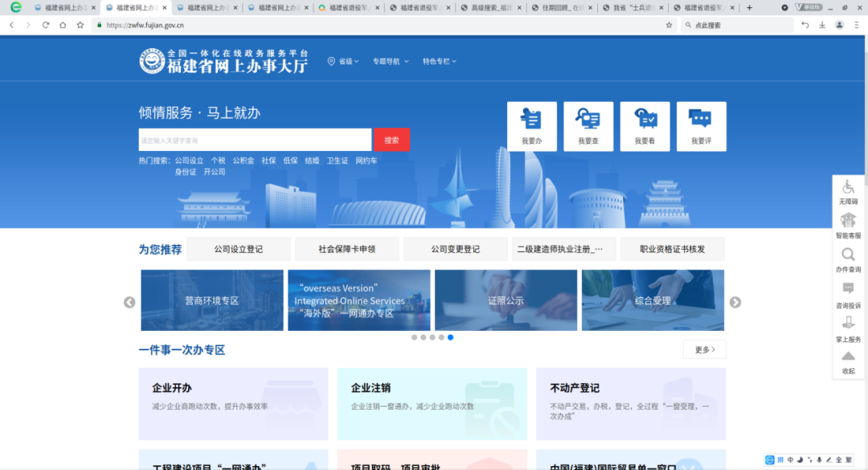The height and width of the screenshot is (470, 868).
Task: Open a new browser tab
Action: [750, 7]
